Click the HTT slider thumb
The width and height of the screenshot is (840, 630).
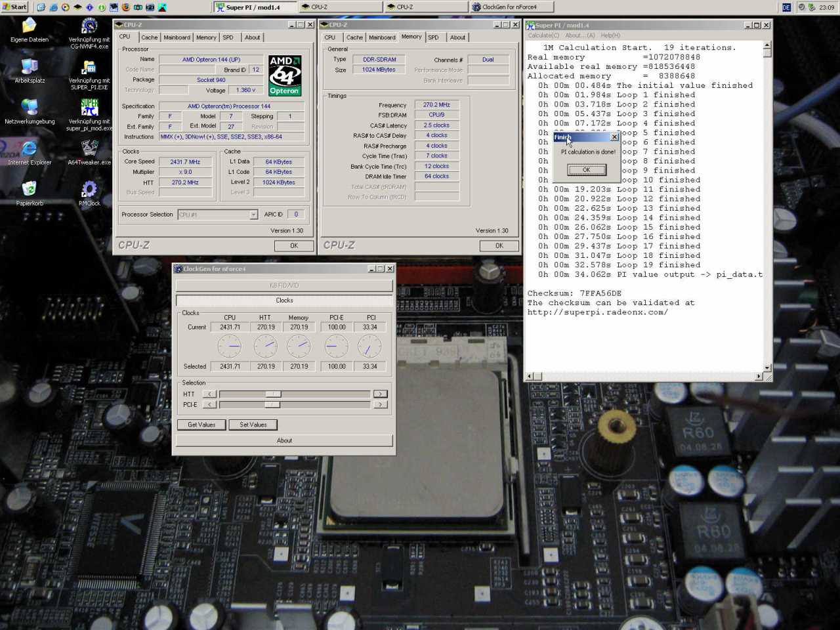pos(274,394)
